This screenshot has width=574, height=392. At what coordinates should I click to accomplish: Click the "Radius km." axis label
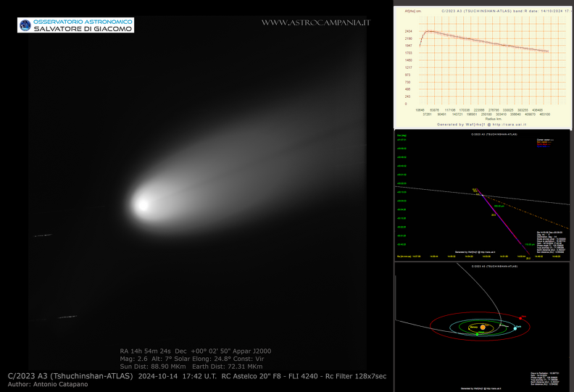[494, 119]
